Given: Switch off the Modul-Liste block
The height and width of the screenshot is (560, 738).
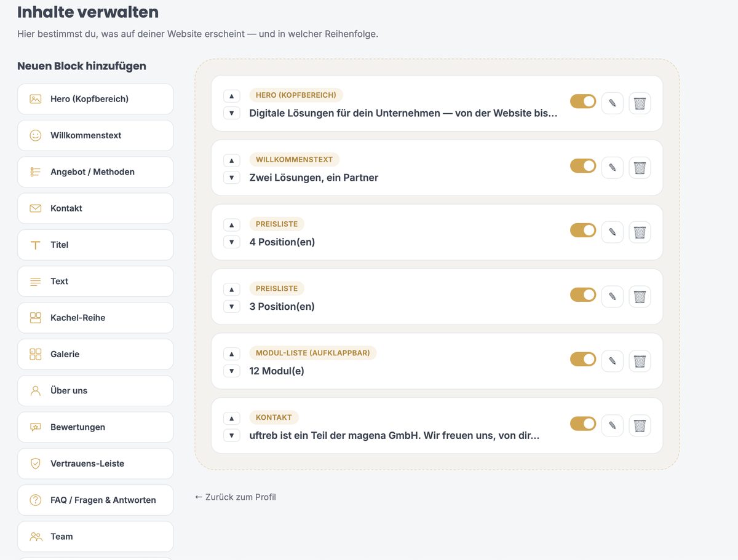Looking at the screenshot, I should click(x=583, y=359).
